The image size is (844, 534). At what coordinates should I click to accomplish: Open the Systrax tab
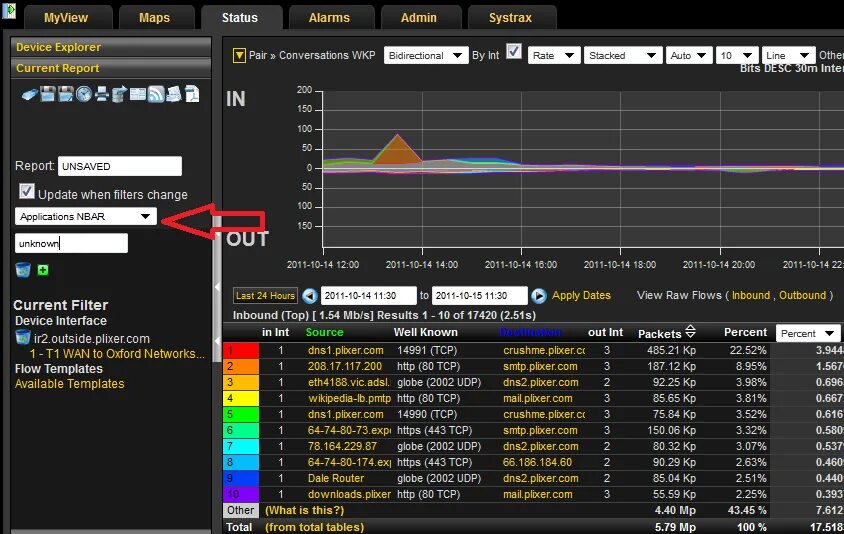510,17
